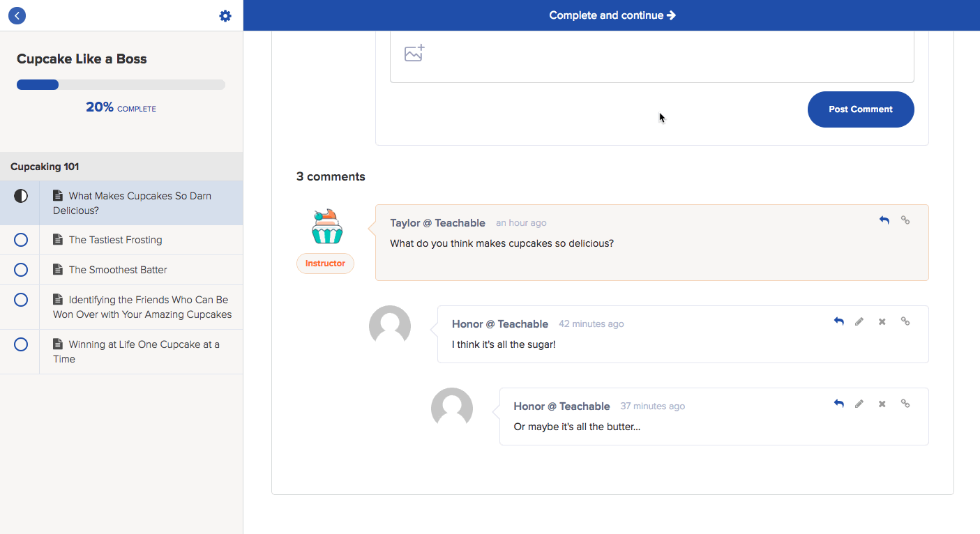Click avatar beside 'all the sugar' comment
This screenshot has height=534, width=980.
(x=390, y=326)
